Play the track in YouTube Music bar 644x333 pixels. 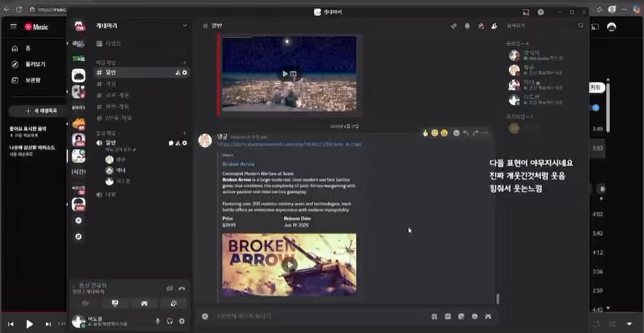(29, 324)
